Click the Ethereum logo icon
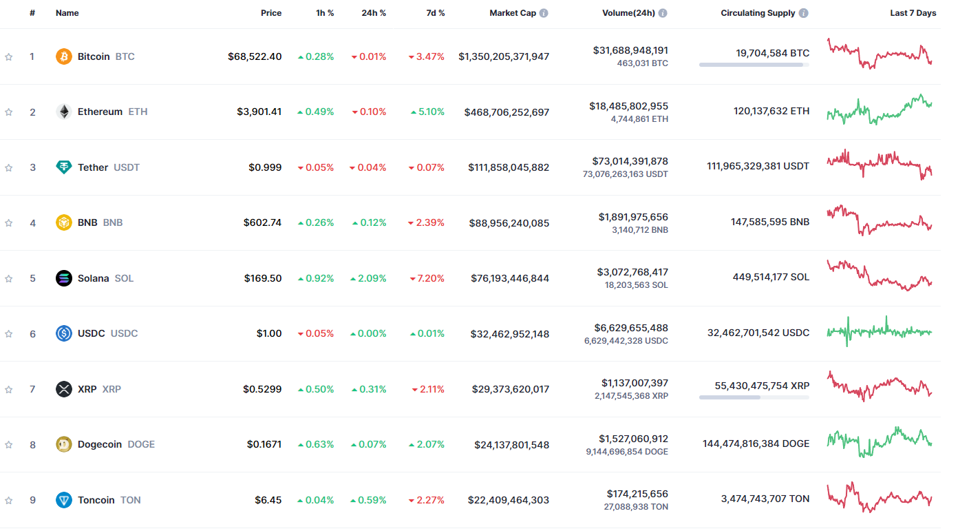Screen dimensions: 980x531 pyautogui.click(x=63, y=112)
